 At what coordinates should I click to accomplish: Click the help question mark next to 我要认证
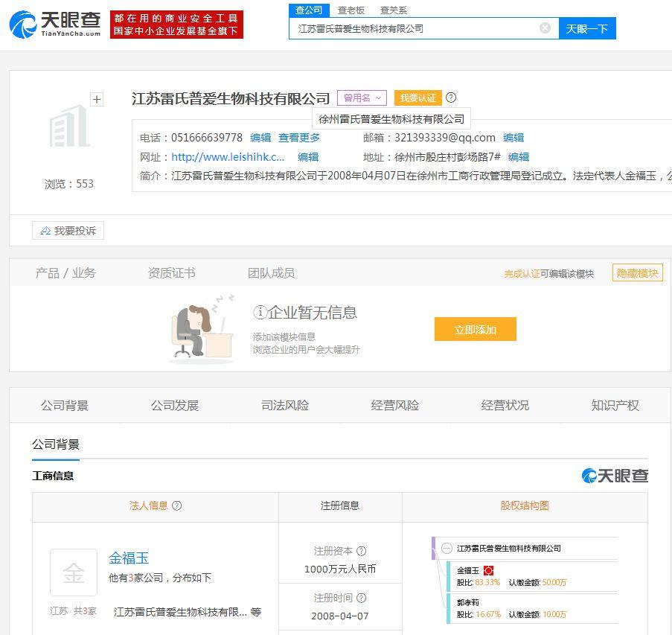coord(451,98)
